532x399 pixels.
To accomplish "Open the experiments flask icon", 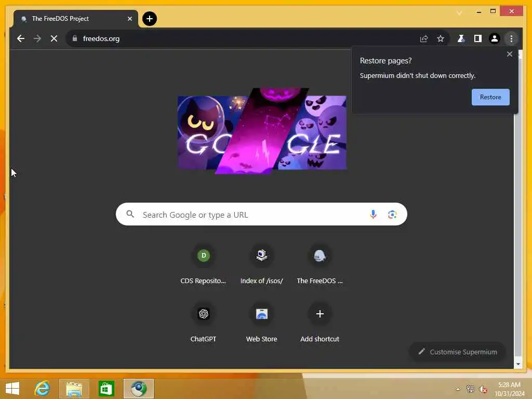I will pos(461,38).
